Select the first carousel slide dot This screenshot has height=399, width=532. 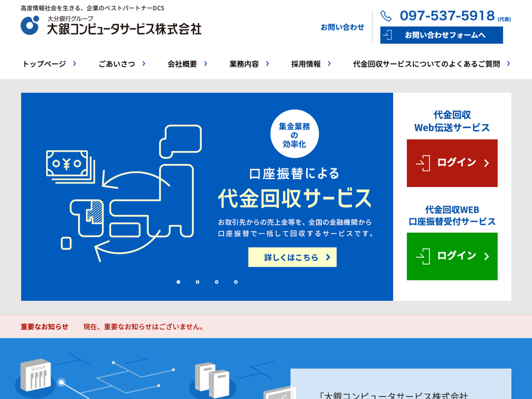[x=178, y=282]
